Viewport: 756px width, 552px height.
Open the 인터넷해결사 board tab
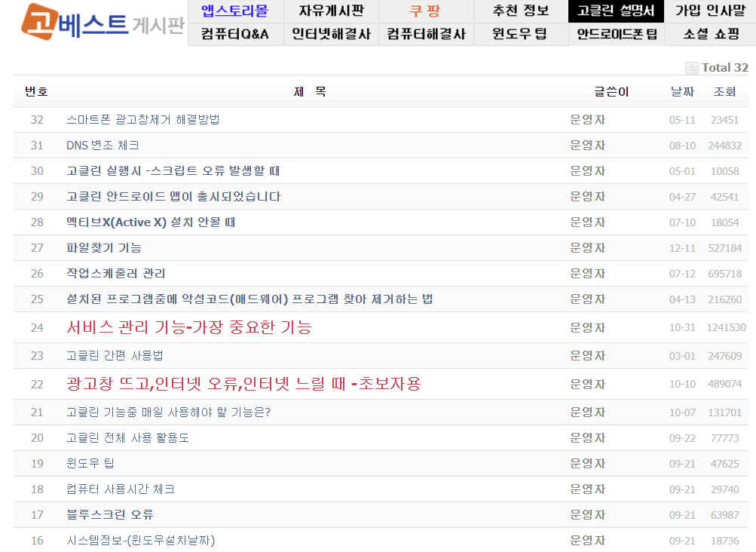click(330, 34)
